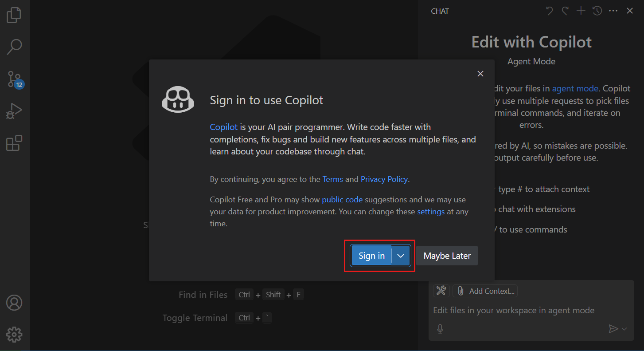Open the Extensions view

(x=14, y=142)
